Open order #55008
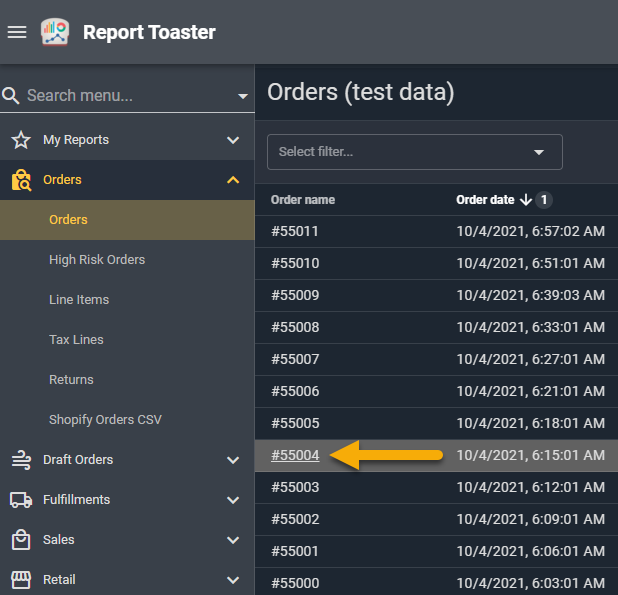The width and height of the screenshot is (618, 595). pyautogui.click(x=295, y=327)
